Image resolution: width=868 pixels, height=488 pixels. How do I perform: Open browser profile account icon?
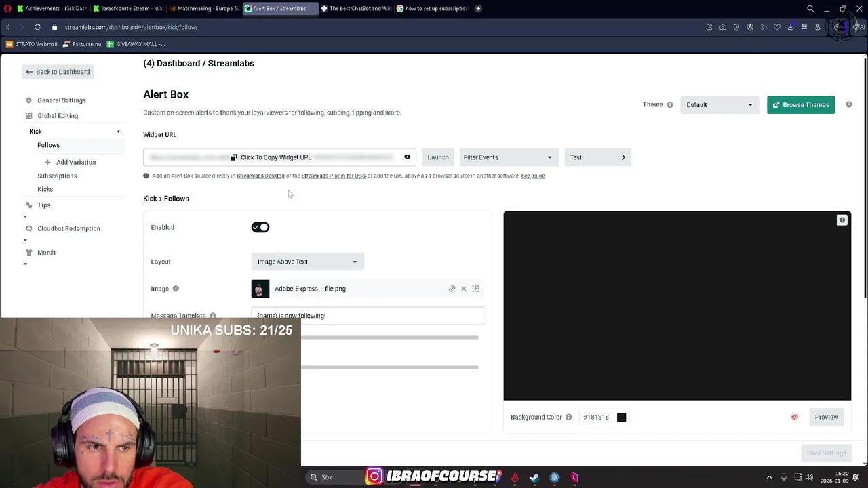point(818,27)
